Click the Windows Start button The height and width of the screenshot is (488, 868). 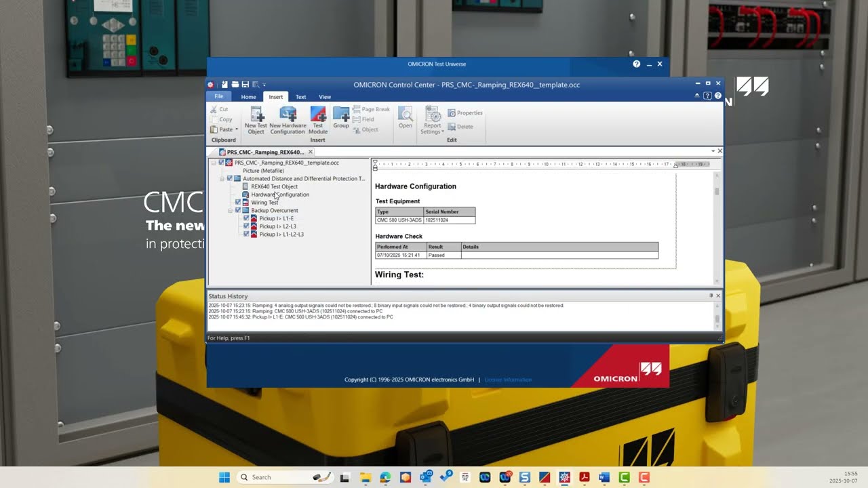pos(224,477)
